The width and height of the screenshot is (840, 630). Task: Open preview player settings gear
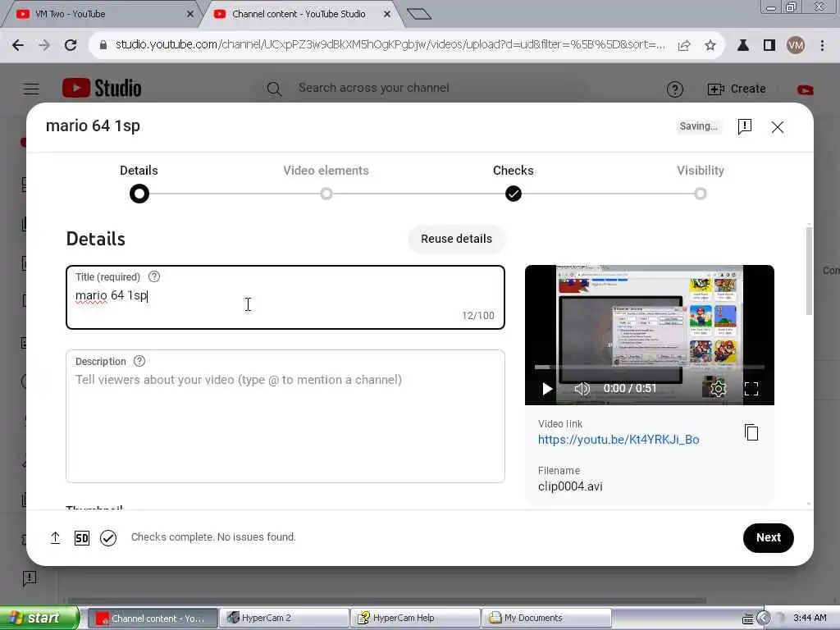click(x=718, y=388)
